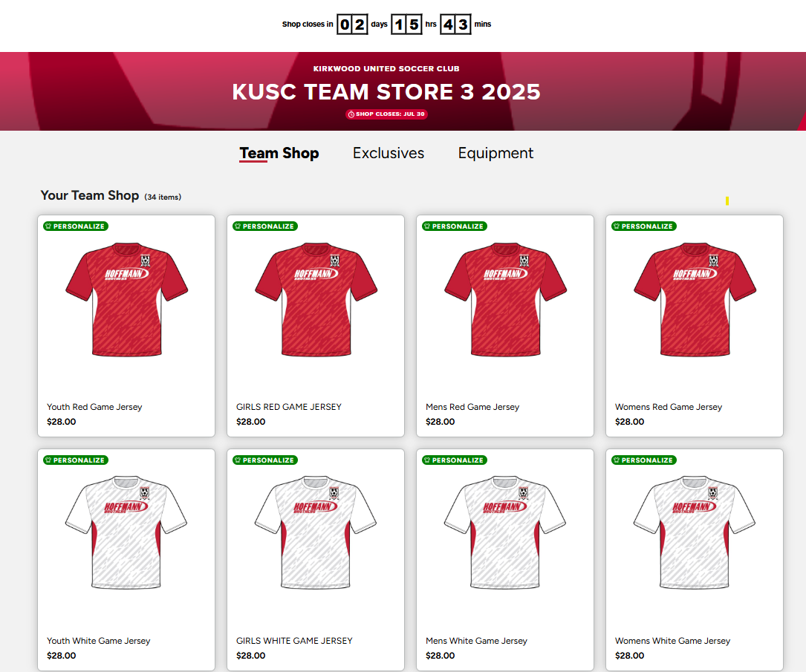
Task: Click the GIRLS RED GAME JERSEY title
Action: pos(289,407)
